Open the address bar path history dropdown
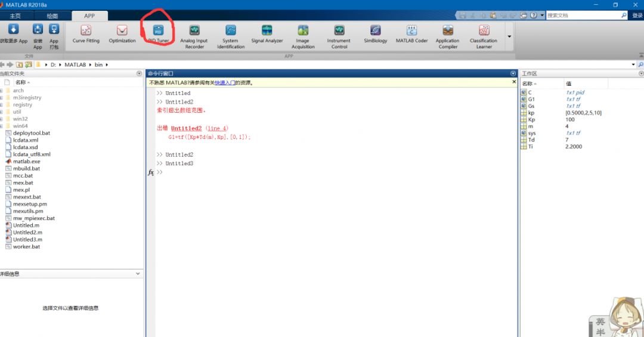The height and width of the screenshot is (337, 644). point(633,64)
